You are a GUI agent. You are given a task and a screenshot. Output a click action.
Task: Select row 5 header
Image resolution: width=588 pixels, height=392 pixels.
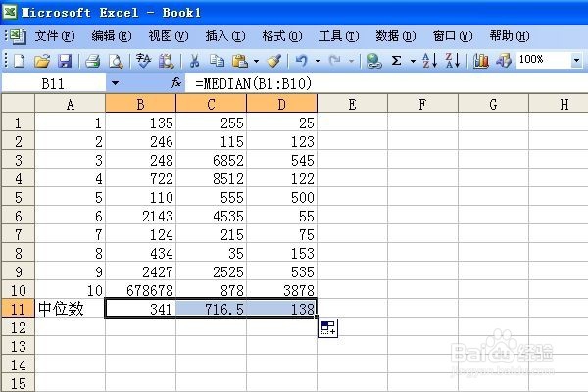pos(18,197)
